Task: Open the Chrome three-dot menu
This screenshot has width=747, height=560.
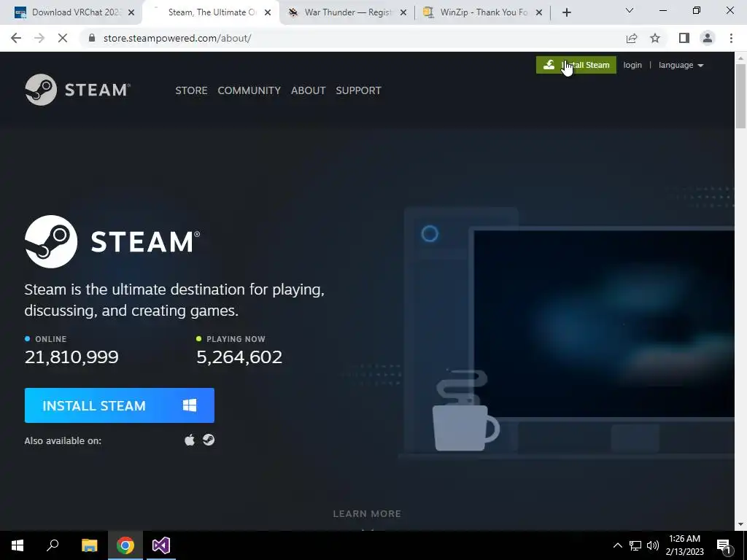Action: click(731, 38)
